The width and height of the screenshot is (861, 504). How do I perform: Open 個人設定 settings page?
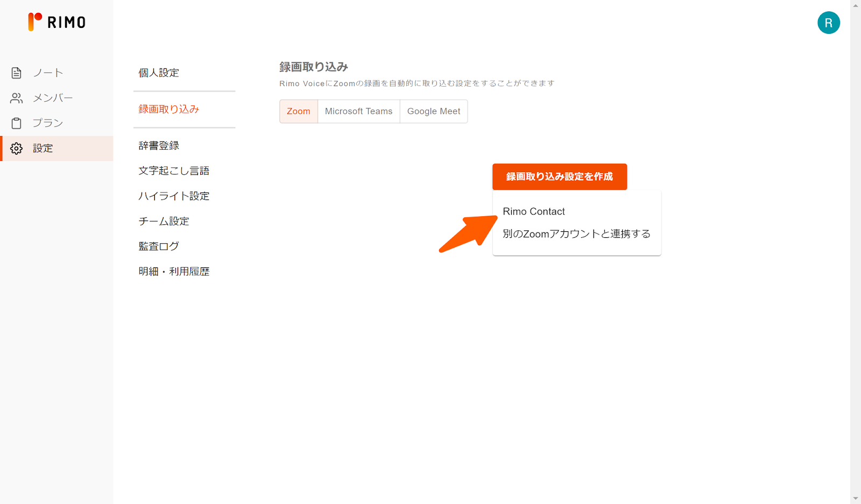pos(159,73)
